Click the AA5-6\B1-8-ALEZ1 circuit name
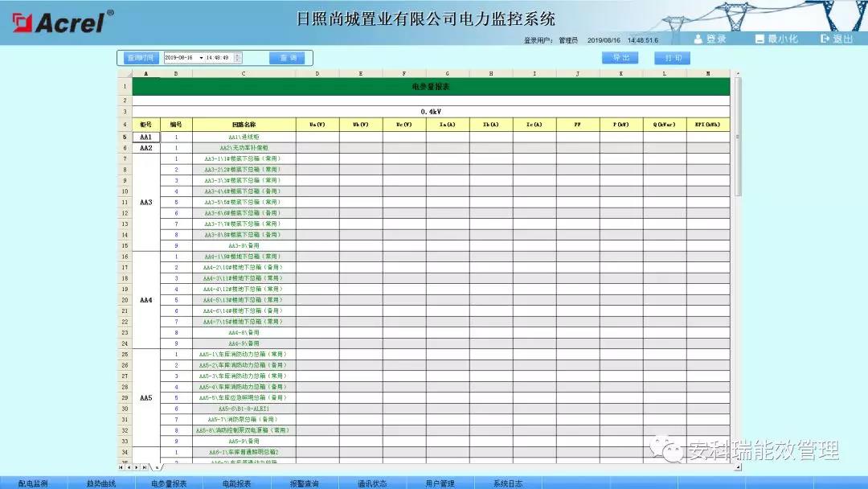Viewport: 868px width, 489px height. (x=244, y=409)
